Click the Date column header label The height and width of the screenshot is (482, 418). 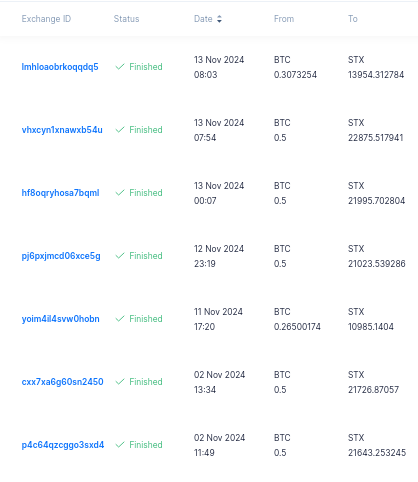click(203, 19)
